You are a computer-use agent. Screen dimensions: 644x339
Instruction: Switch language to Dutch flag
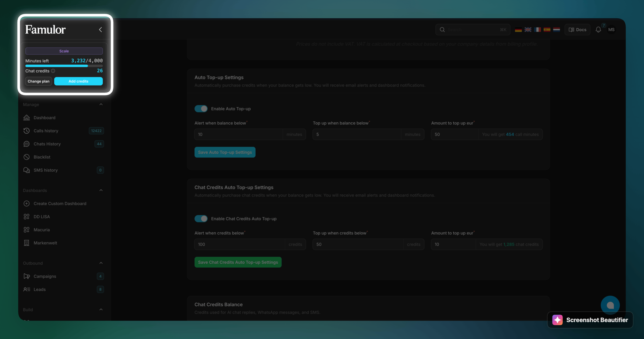pos(557,30)
